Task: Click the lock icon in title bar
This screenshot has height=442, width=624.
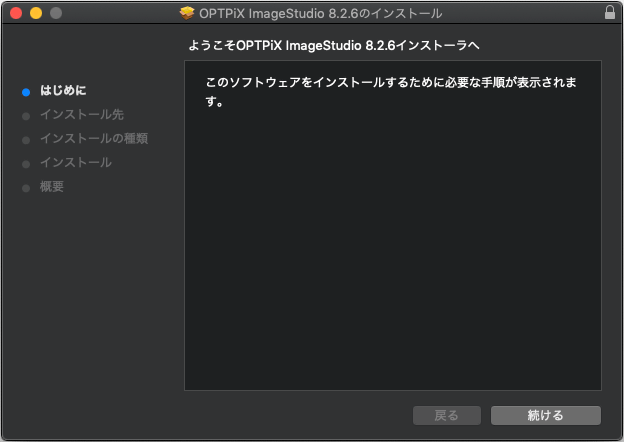Action: point(610,12)
